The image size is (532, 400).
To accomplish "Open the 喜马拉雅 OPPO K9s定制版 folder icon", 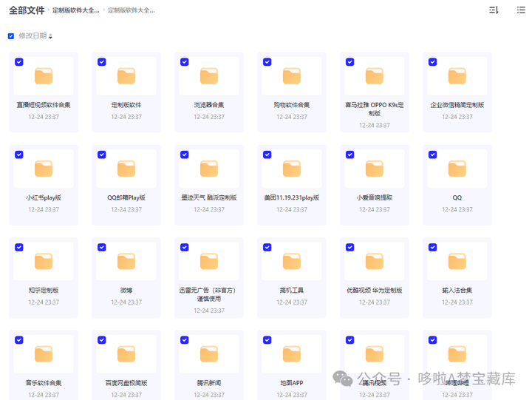I will [375, 76].
